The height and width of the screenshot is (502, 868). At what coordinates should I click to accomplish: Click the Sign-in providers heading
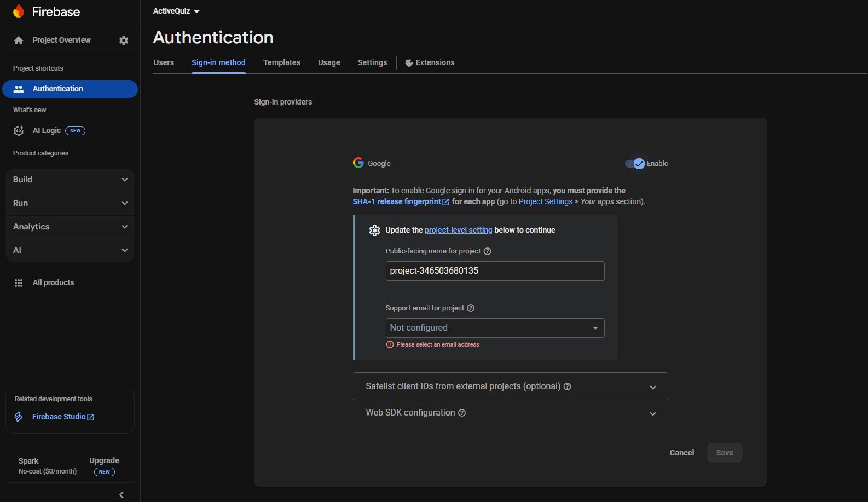click(x=283, y=102)
